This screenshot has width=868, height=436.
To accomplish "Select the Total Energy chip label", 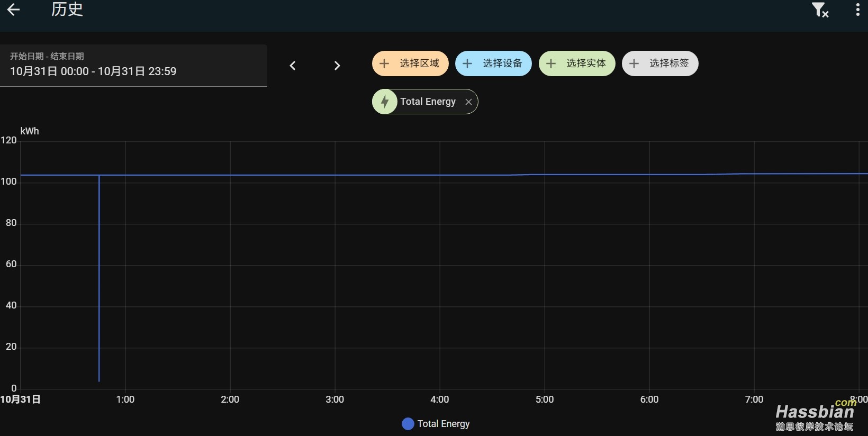I will point(428,102).
